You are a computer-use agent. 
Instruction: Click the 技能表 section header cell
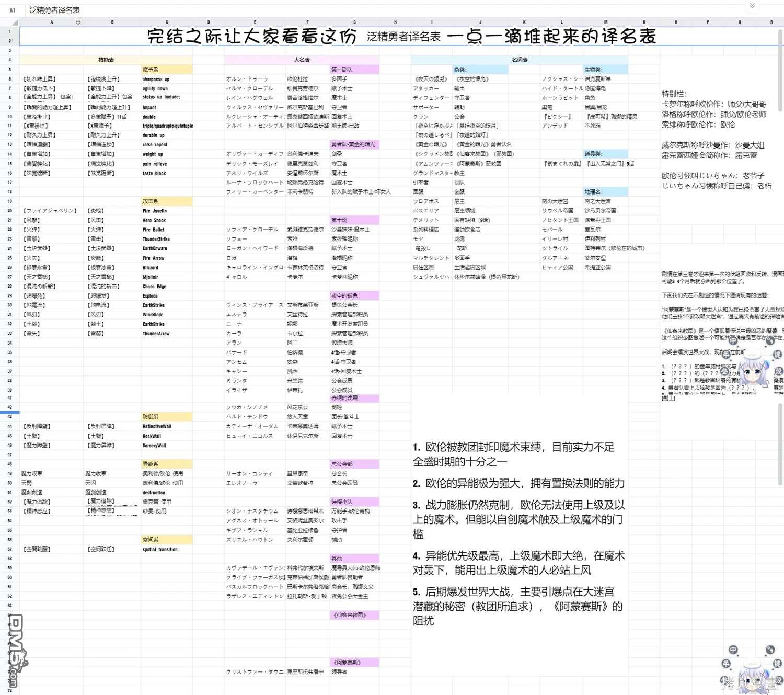click(x=106, y=60)
